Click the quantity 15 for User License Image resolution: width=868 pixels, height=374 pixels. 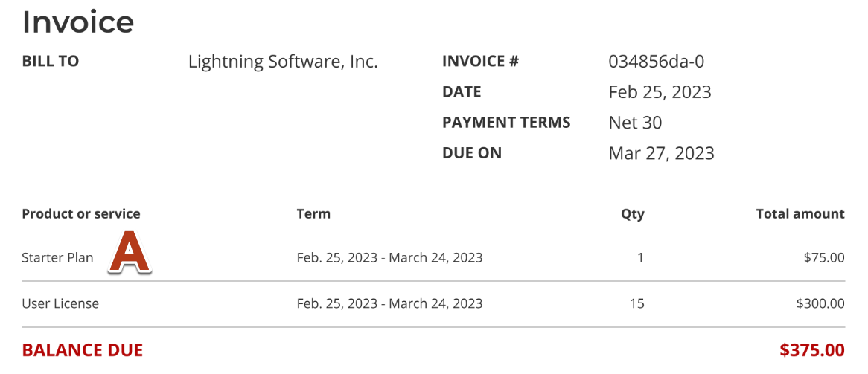click(636, 303)
